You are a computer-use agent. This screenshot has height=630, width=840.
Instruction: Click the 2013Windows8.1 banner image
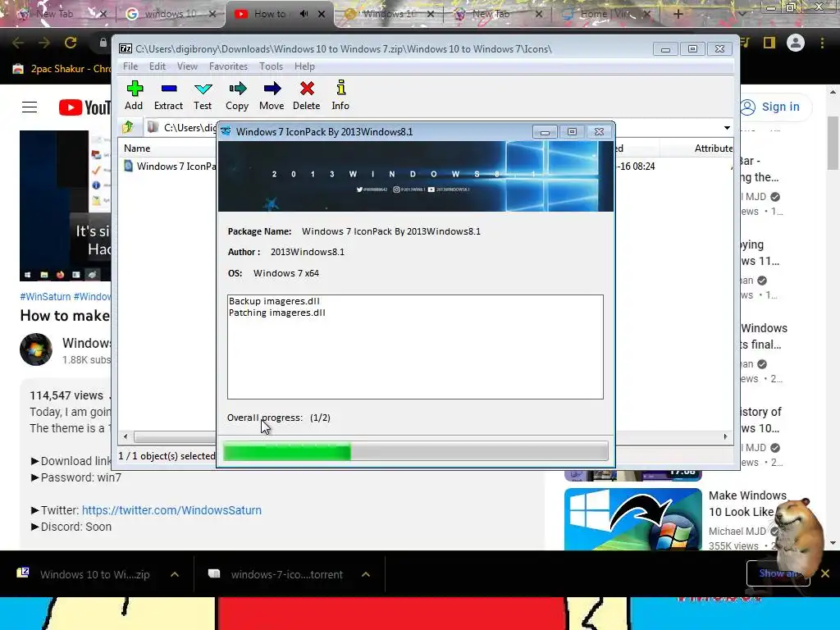coord(416,176)
